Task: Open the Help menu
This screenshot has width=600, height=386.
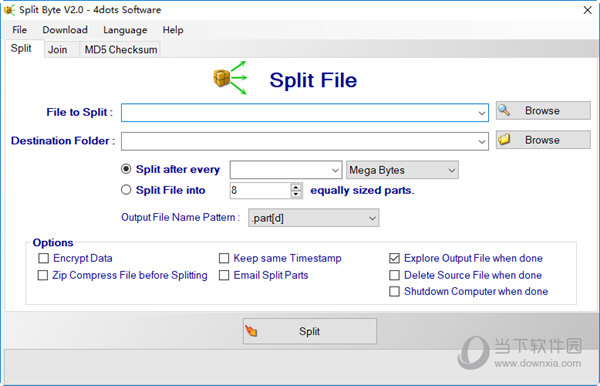Action: click(173, 30)
